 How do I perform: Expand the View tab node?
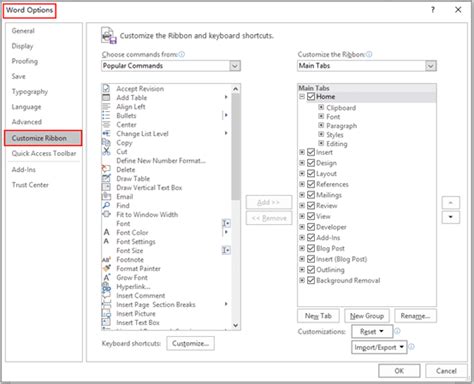[302, 216]
